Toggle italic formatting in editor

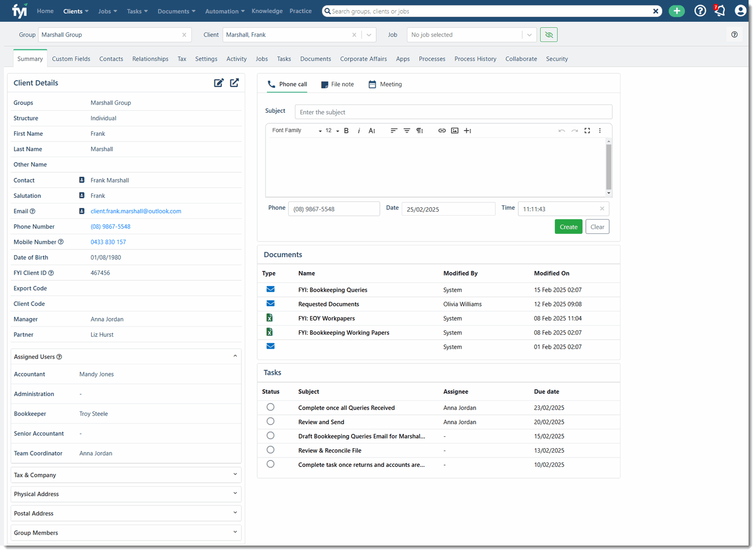(359, 131)
